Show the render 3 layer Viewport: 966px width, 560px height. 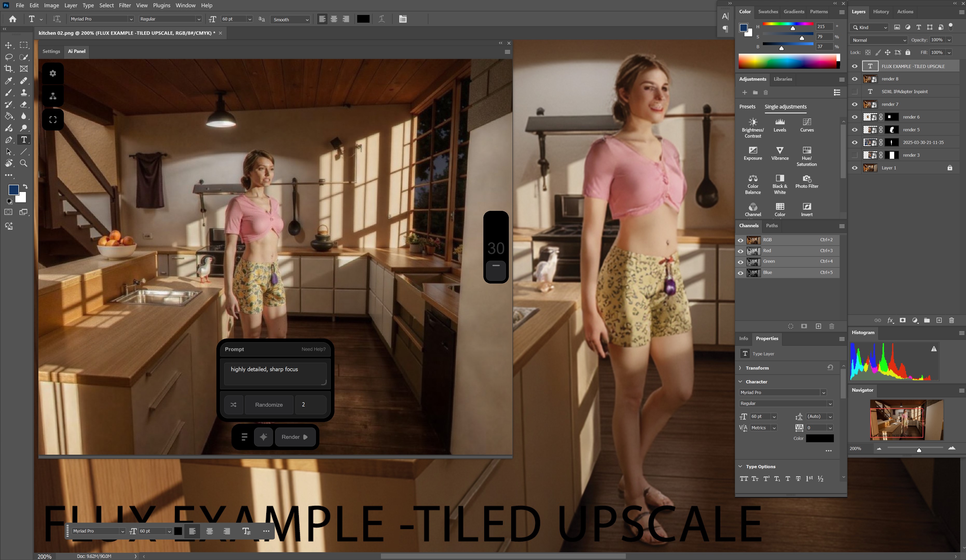[x=854, y=155]
